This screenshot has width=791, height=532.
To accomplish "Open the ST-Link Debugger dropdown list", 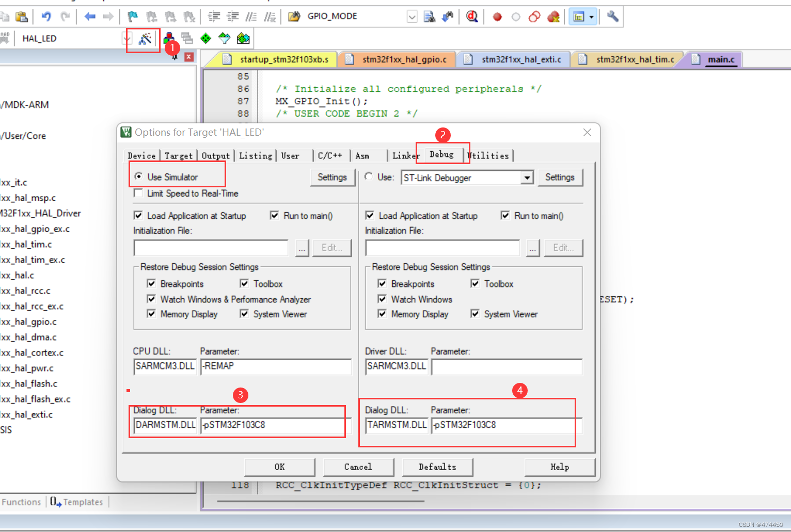I will pos(527,178).
